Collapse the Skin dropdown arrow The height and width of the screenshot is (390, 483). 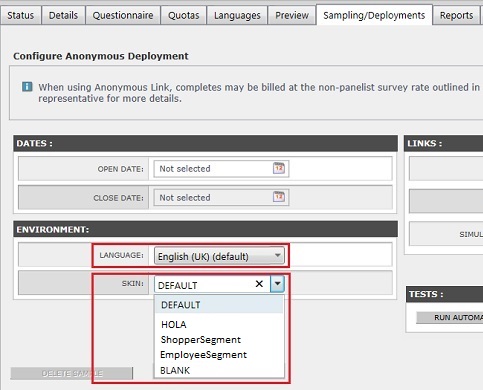coord(277,284)
